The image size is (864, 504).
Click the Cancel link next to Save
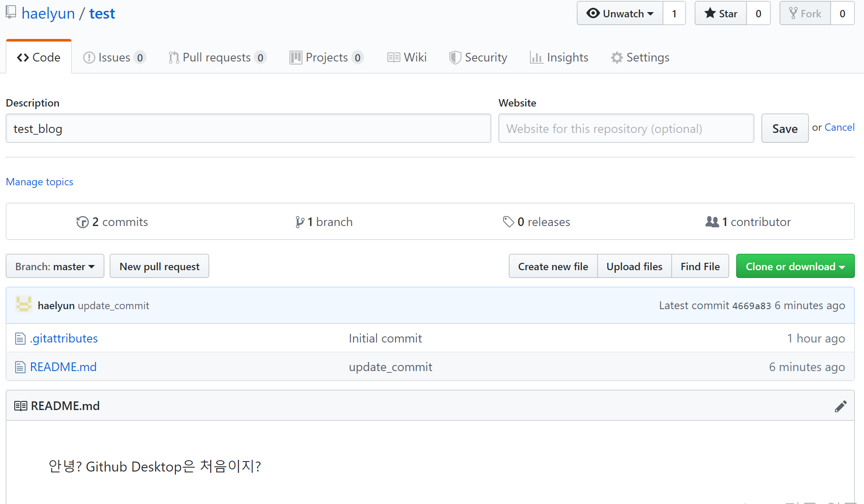pyautogui.click(x=839, y=127)
